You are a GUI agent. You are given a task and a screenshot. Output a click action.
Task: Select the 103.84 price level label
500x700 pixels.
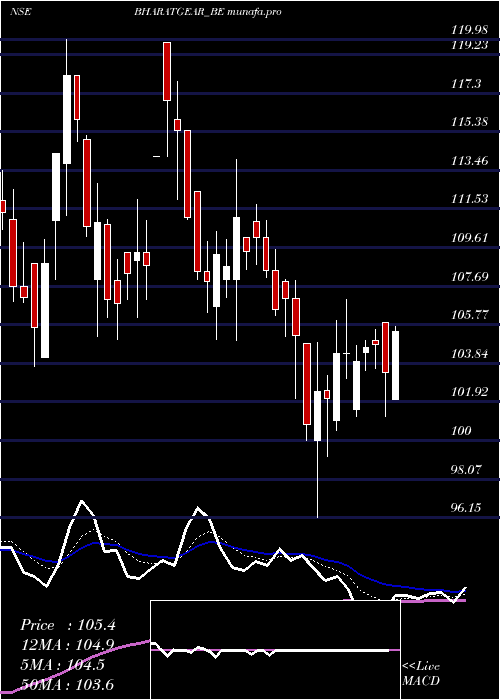[469, 354]
